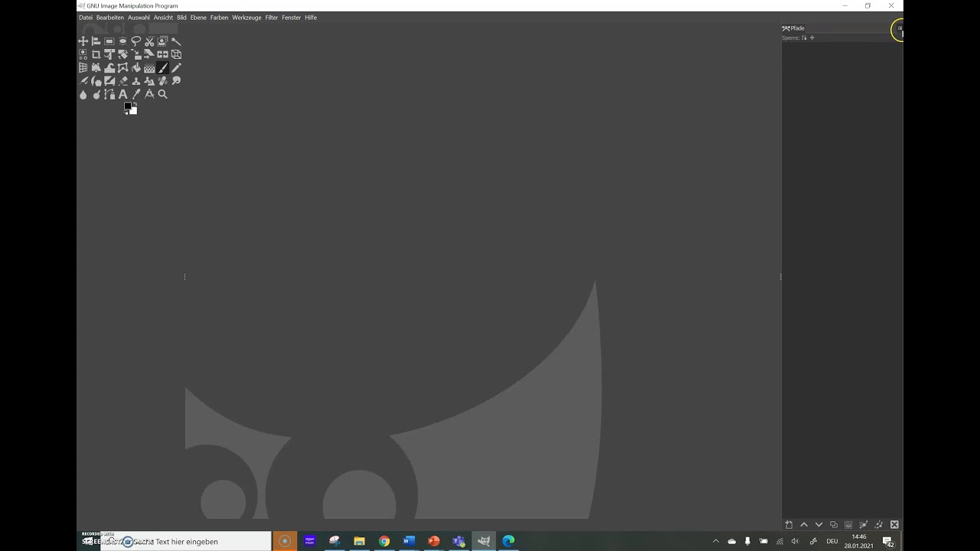
Task: Select the Alignment tool
Action: pyautogui.click(x=96, y=41)
